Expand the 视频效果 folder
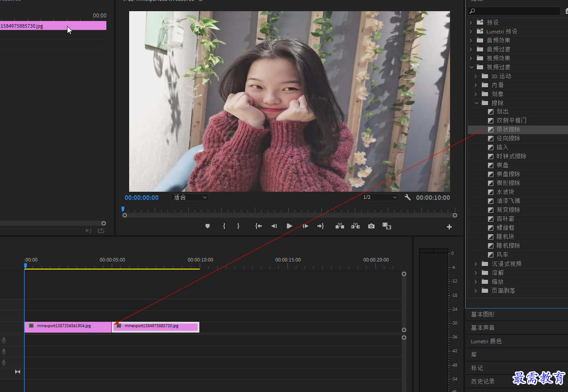The image size is (568, 392). tap(471, 58)
